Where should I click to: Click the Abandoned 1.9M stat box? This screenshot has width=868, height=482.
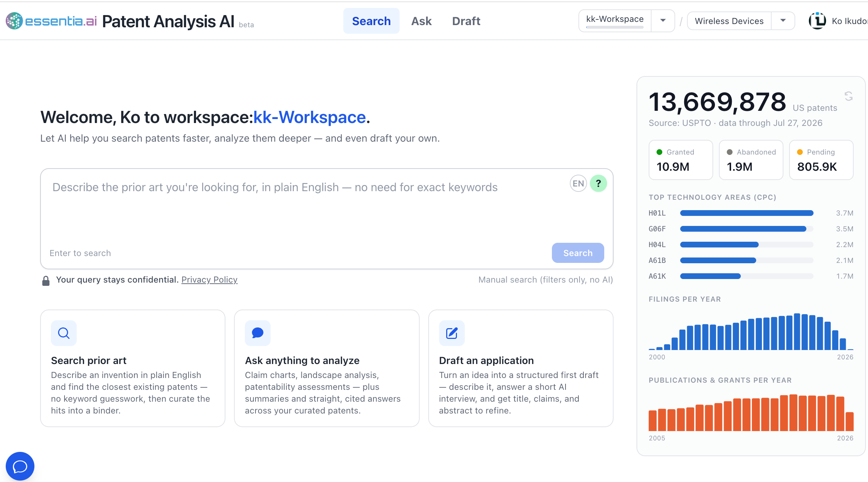751,160
